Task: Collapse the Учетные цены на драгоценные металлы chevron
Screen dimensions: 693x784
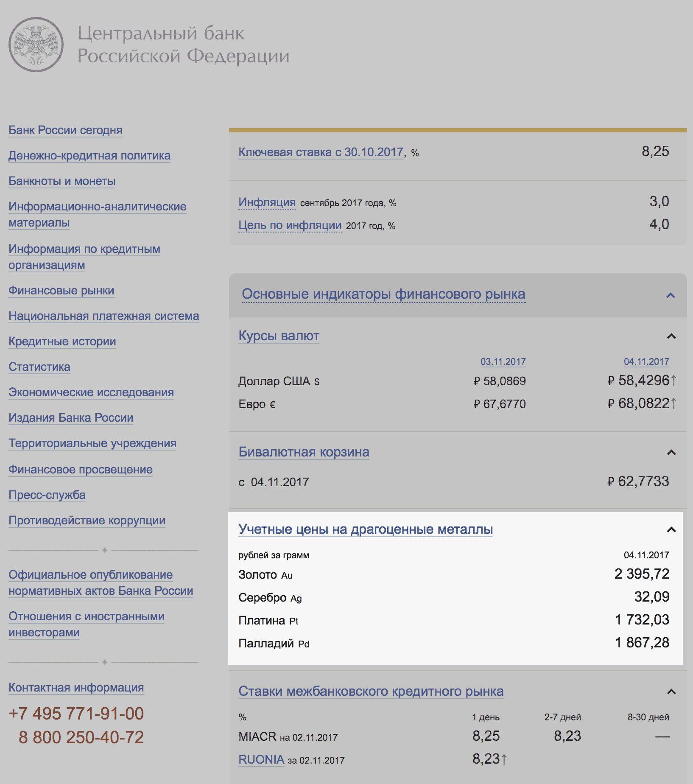Action: click(x=671, y=530)
